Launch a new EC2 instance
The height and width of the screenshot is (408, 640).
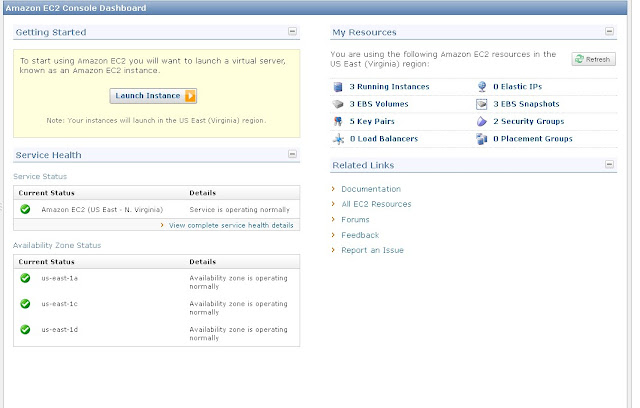(x=153, y=96)
